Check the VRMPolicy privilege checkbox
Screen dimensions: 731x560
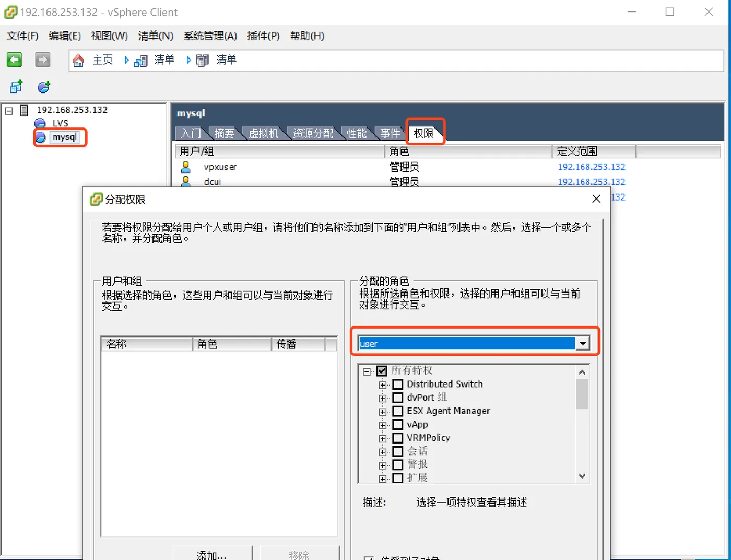398,438
